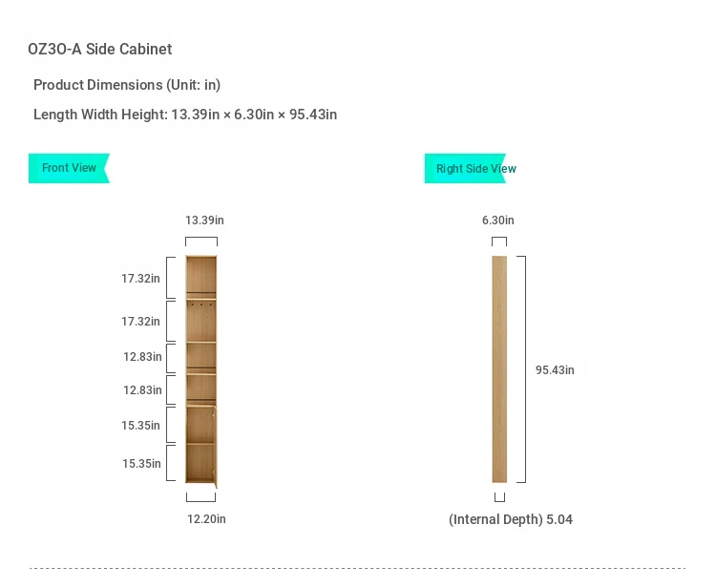Click the topmost 17.32in shelf label

(140, 279)
